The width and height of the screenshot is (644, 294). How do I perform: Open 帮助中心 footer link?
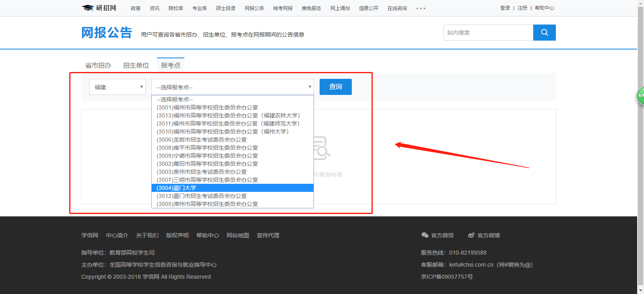pyautogui.click(x=208, y=235)
